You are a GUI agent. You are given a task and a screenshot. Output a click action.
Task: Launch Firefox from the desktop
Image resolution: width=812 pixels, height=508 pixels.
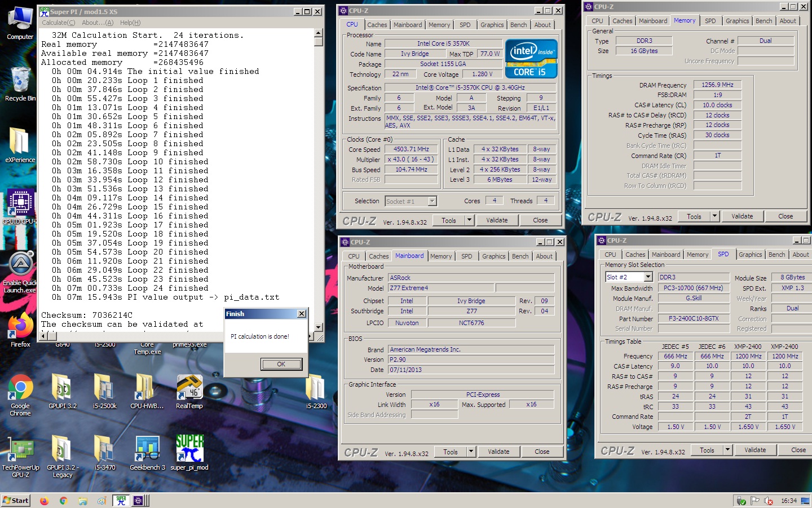[20, 330]
